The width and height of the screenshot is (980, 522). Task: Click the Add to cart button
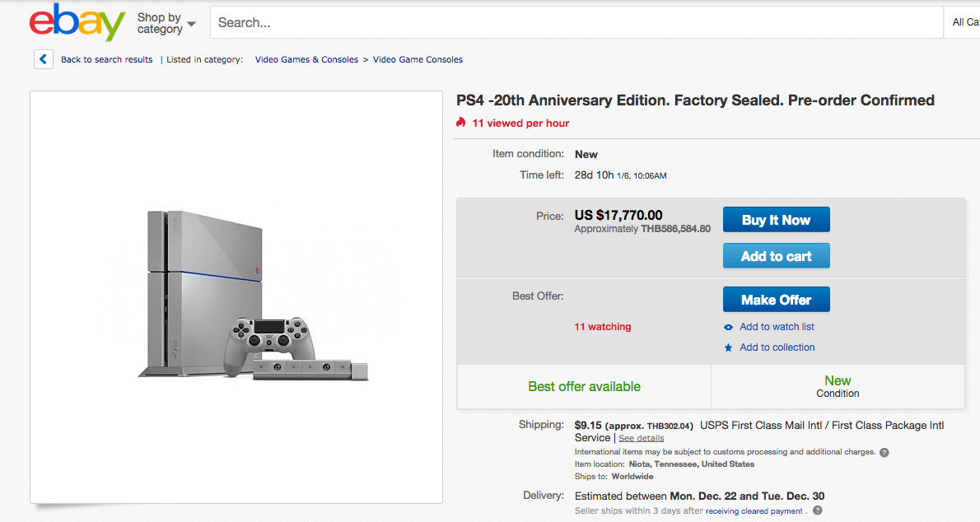(776, 255)
